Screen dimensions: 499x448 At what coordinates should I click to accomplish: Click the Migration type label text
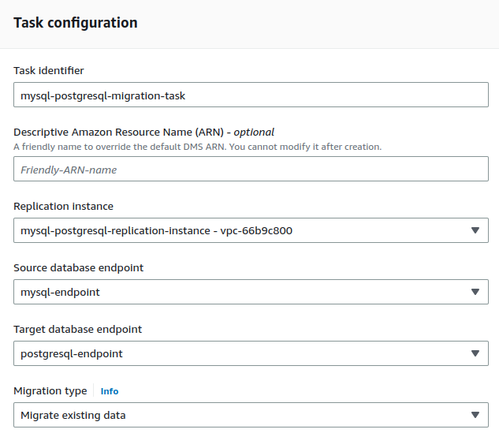pos(50,390)
